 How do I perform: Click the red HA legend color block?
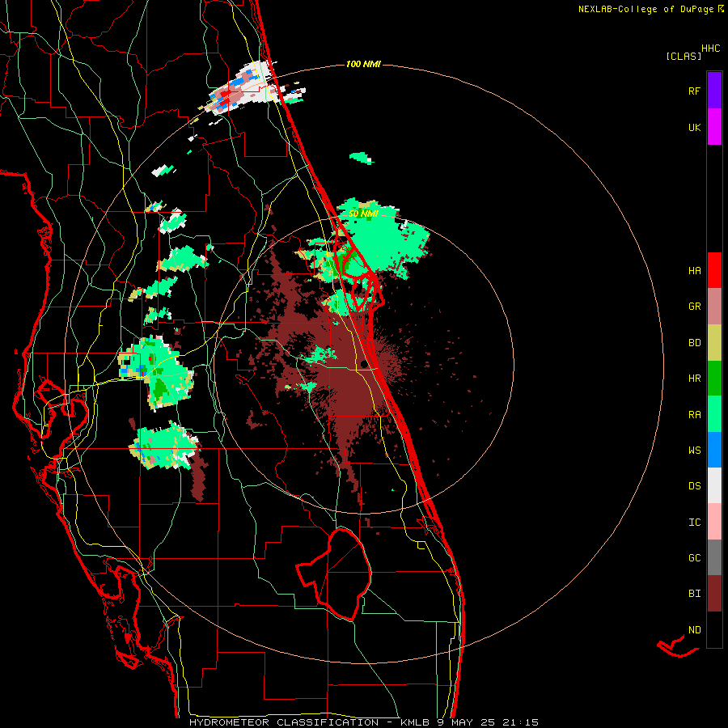714,270
